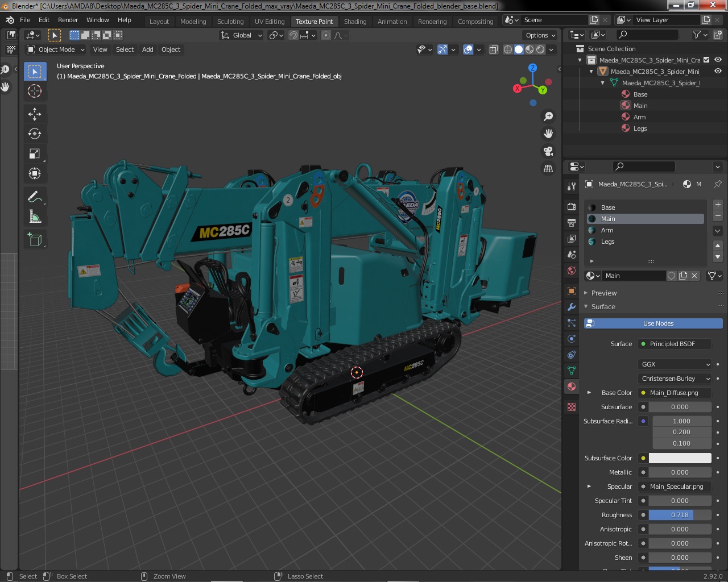Switch to solid viewport shading
728x582 pixels.
pyautogui.click(x=519, y=49)
